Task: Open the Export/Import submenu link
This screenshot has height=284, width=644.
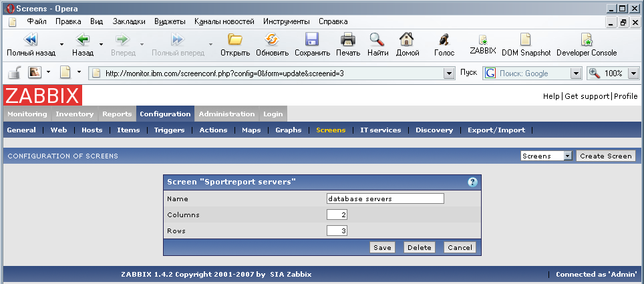Action: [496, 130]
